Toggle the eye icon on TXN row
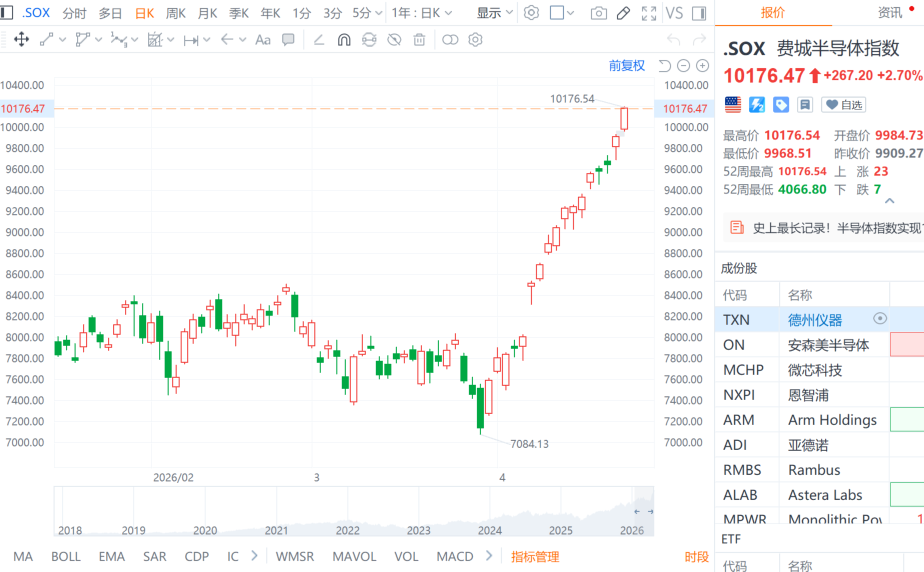The width and height of the screenshot is (924, 572). point(880,319)
